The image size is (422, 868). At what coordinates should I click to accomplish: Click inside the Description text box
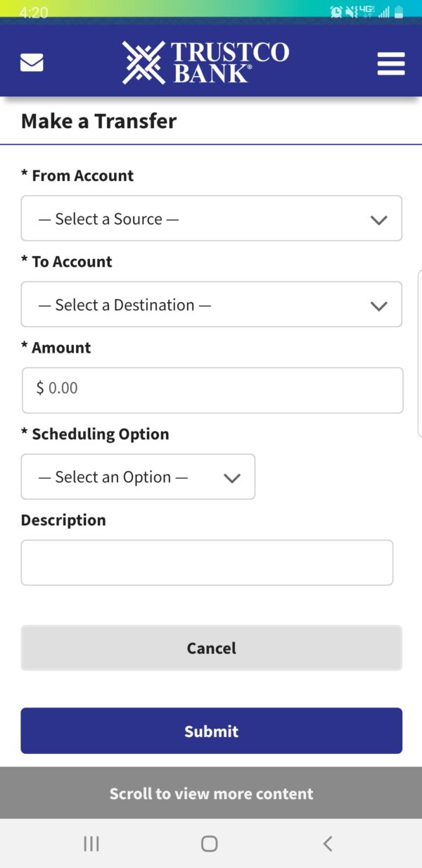(207, 562)
